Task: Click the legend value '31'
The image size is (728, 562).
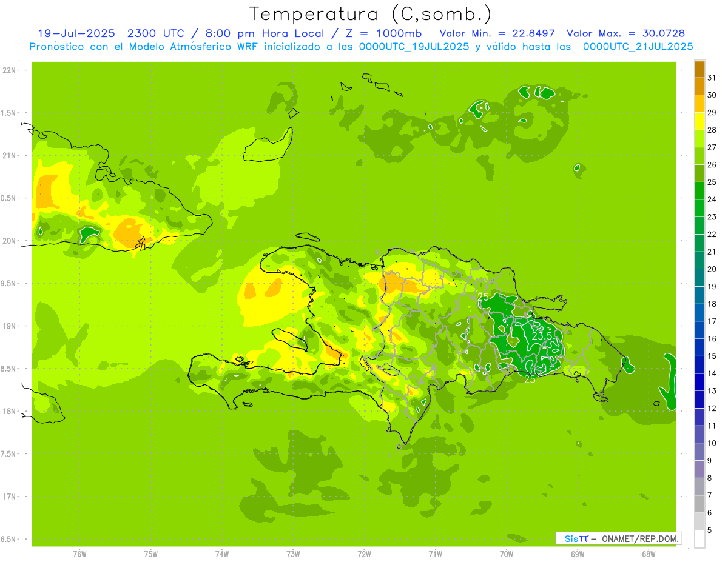Action: point(712,78)
